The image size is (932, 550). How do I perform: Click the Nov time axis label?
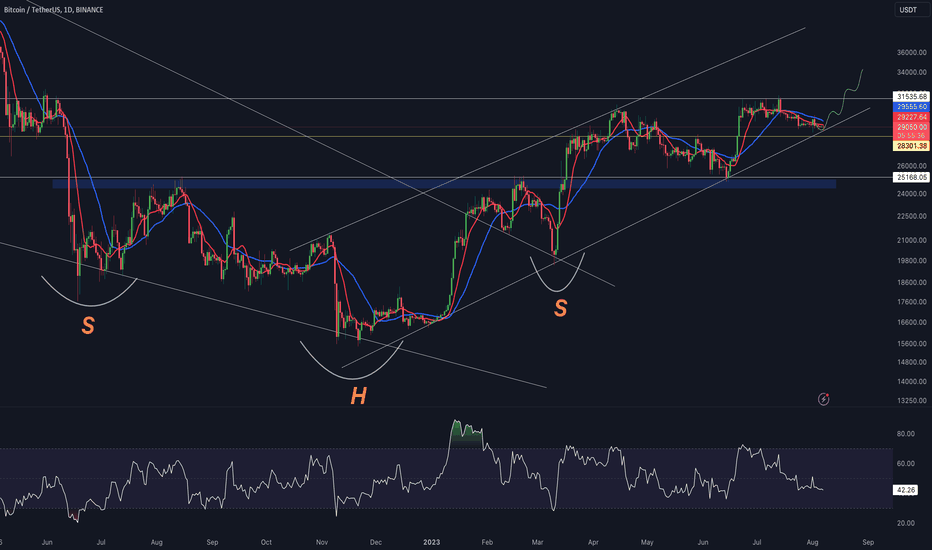pos(322,542)
